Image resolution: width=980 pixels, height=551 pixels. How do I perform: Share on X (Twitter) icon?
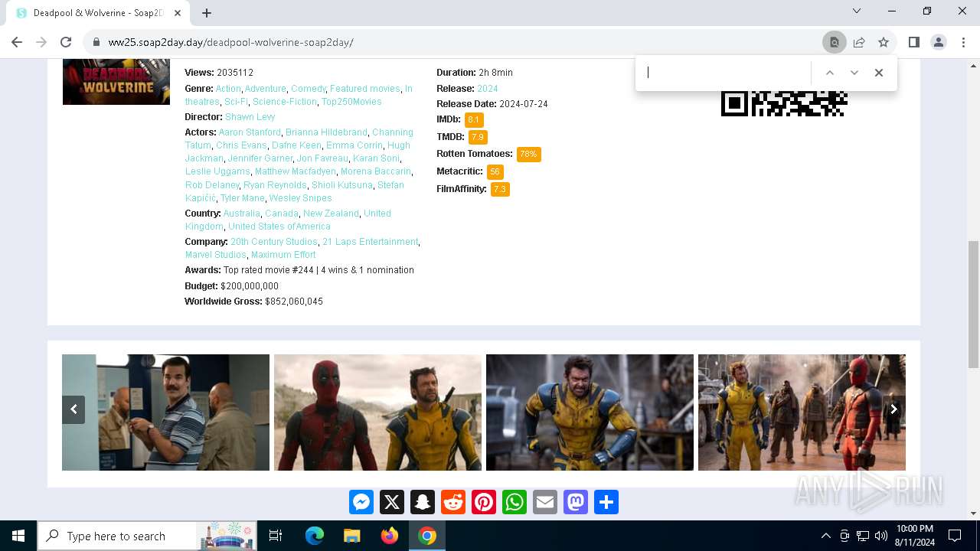pyautogui.click(x=392, y=502)
